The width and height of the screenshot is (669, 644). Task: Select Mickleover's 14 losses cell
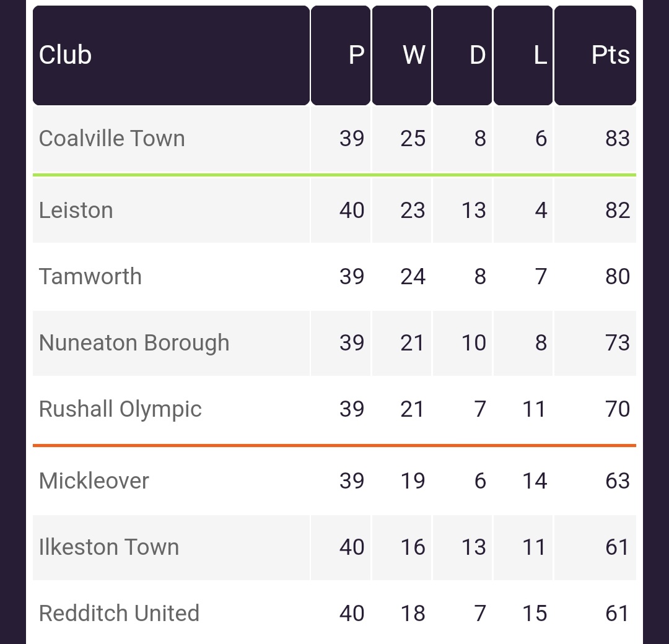[523, 481]
